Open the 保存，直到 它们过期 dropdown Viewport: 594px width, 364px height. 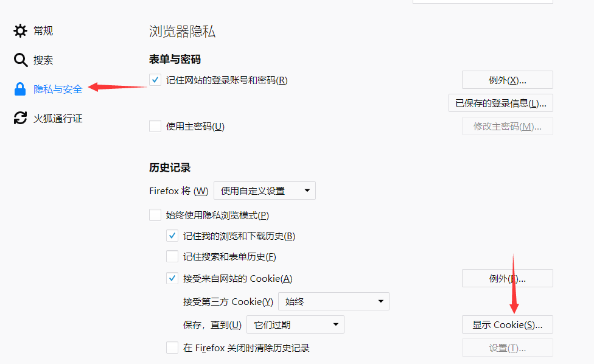coord(295,324)
